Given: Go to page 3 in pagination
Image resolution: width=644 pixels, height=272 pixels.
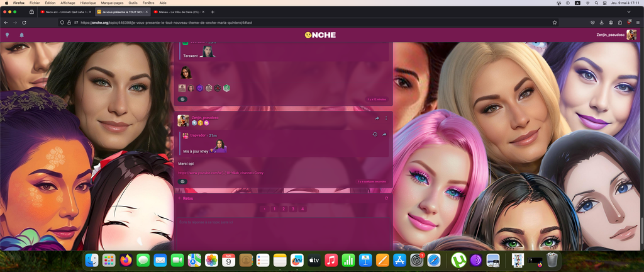Looking at the screenshot, I should [x=292, y=208].
